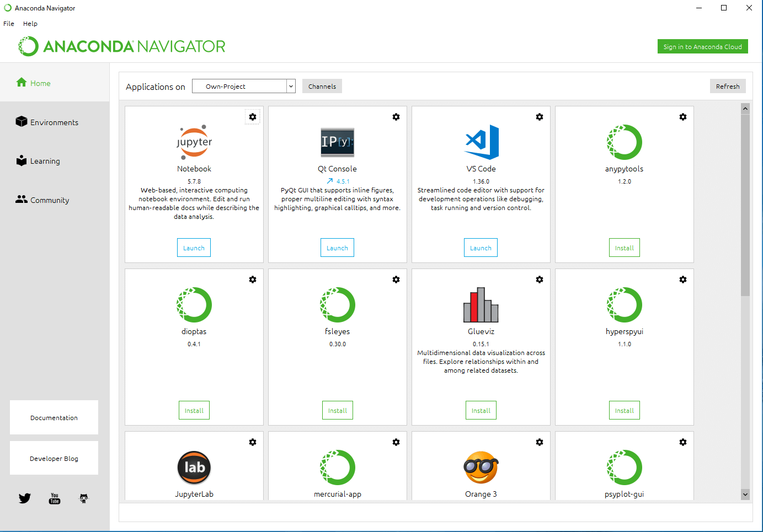
Task: Open the YouTube link icon
Action: [55, 498]
